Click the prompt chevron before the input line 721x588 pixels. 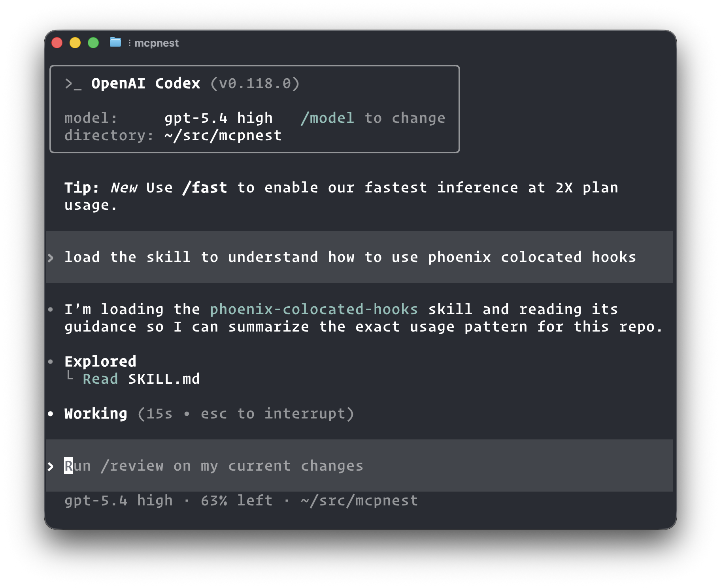click(51, 466)
